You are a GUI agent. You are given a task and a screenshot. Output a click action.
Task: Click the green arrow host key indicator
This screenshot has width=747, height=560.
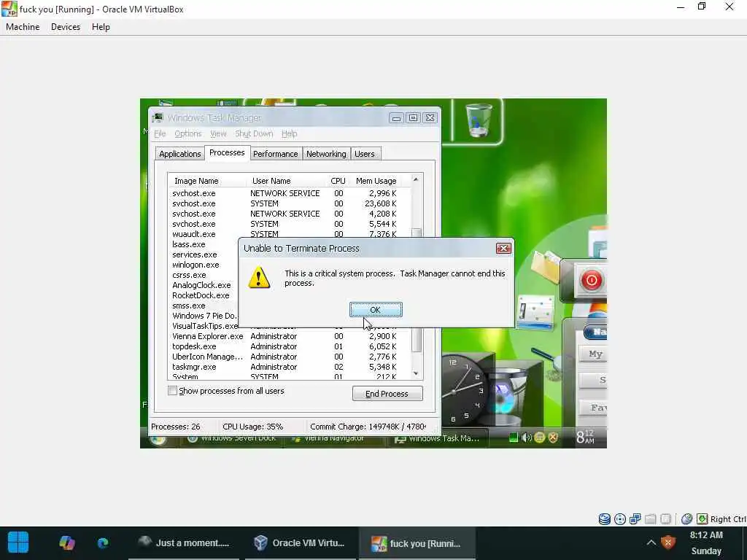[x=703, y=518]
